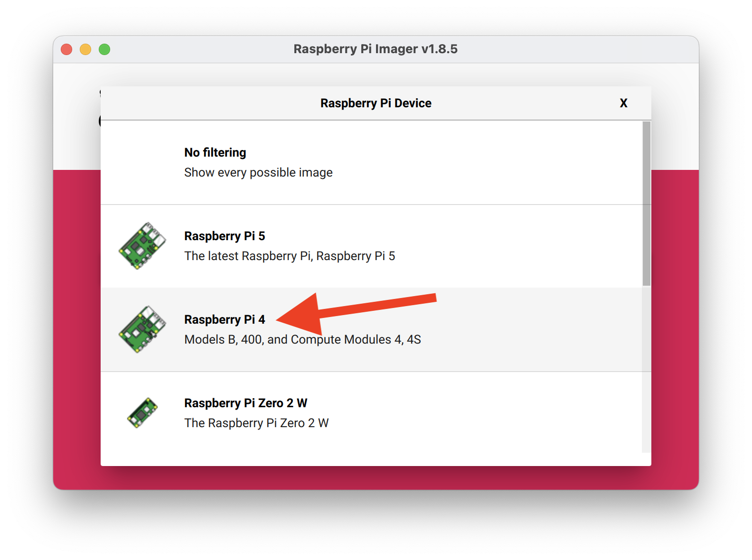Image resolution: width=752 pixels, height=560 pixels.
Task: Choose Raspberry Pi Zero 2 W title
Action: [x=245, y=403]
